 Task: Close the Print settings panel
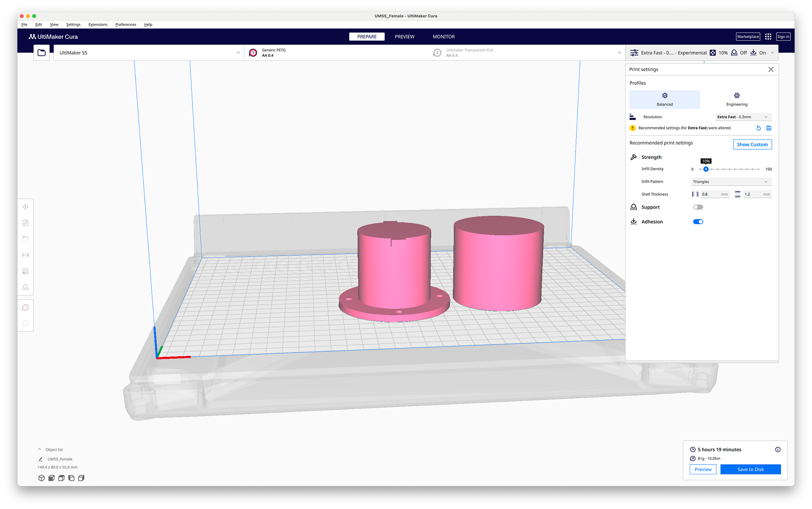tap(771, 69)
